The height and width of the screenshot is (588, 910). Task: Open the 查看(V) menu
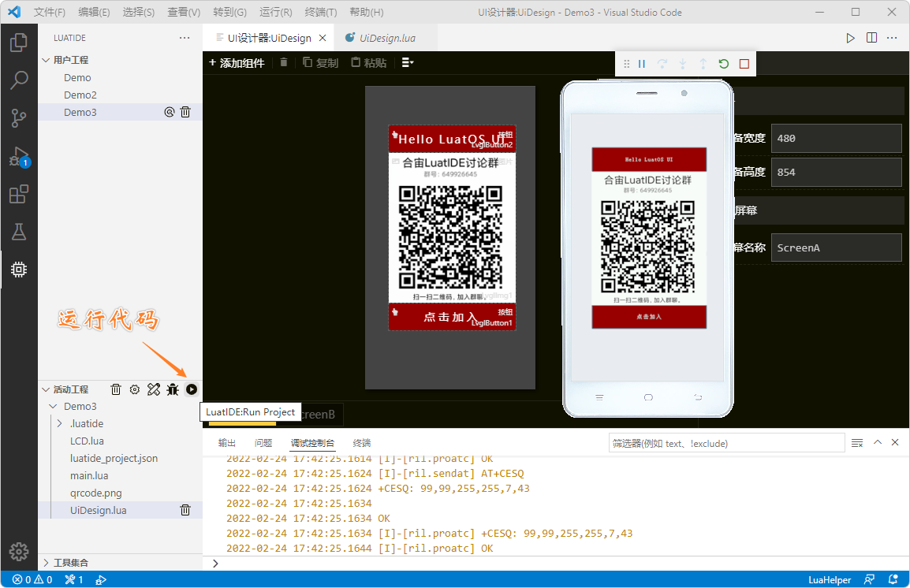(x=184, y=12)
